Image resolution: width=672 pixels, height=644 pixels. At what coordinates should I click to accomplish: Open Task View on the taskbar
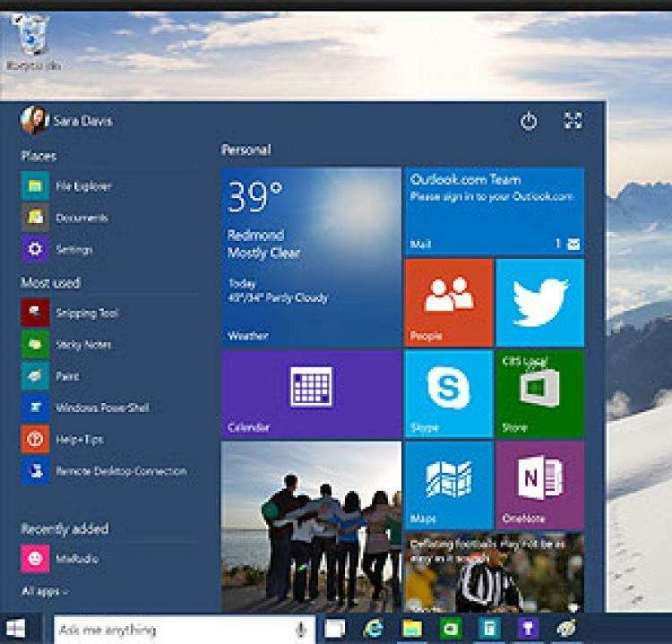tap(335, 629)
